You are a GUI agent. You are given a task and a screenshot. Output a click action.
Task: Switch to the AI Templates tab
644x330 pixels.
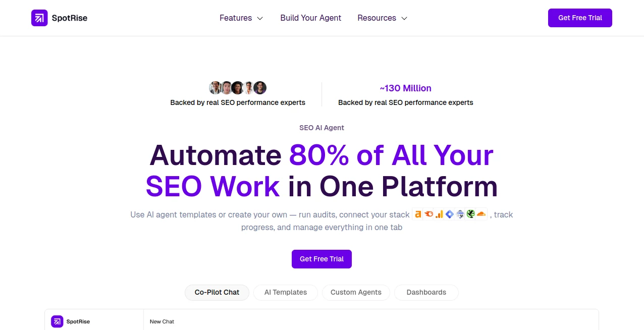point(285,292)
